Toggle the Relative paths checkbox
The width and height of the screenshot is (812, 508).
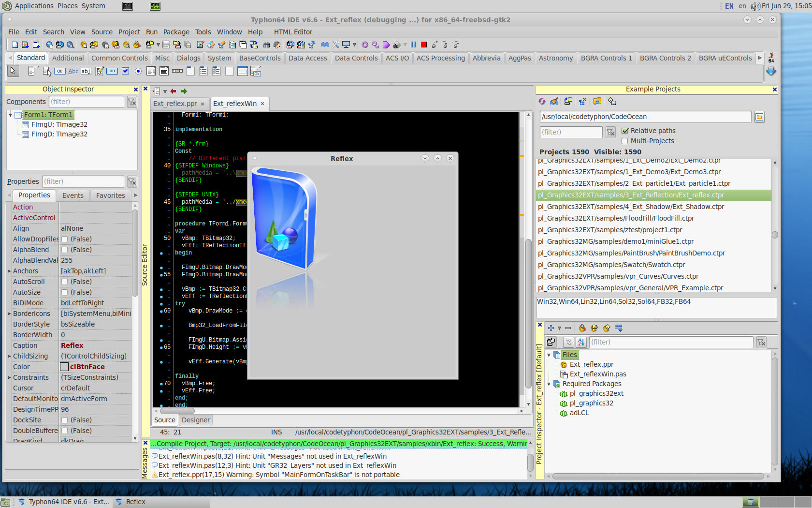point(625,131)
